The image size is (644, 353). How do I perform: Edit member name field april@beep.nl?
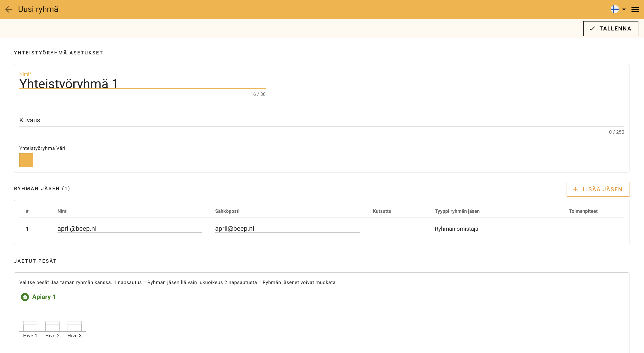click(130, 228)
